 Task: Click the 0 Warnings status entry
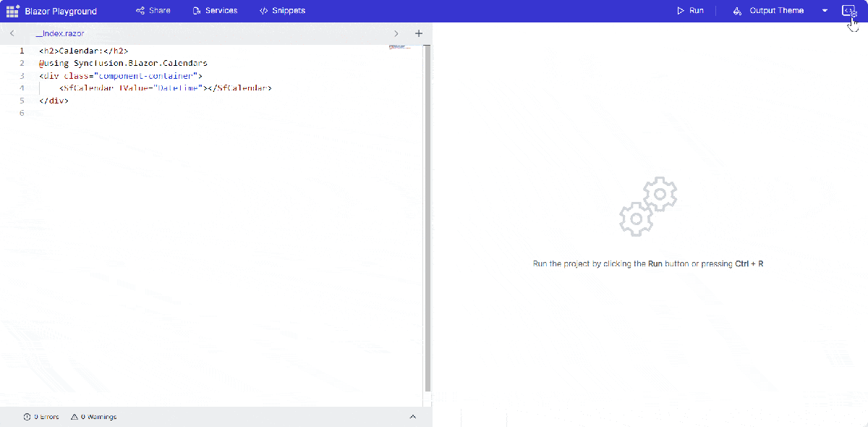point(93,417)
